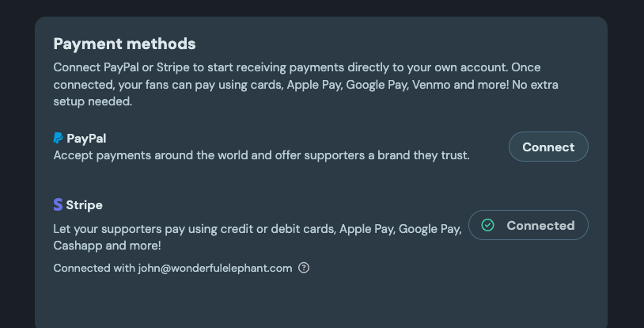Image resolution: width=644 pixels, height=328 pixels.
Task: Click the green checkmark on Connected button
Action: 488,225
